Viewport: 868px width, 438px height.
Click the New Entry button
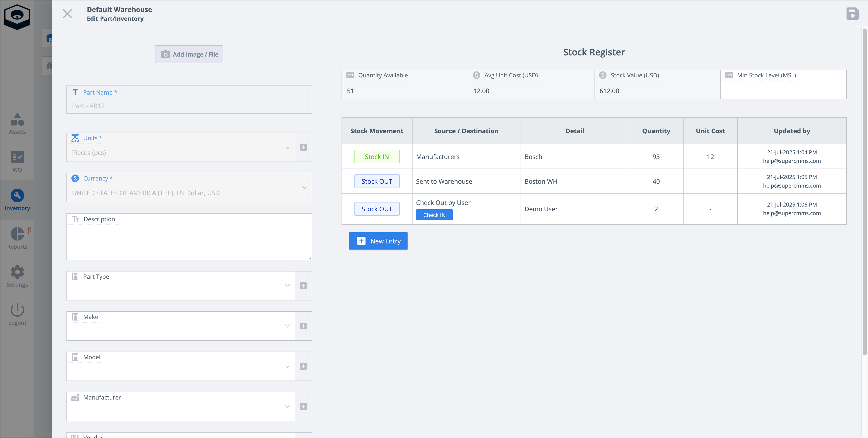point(378,241)
